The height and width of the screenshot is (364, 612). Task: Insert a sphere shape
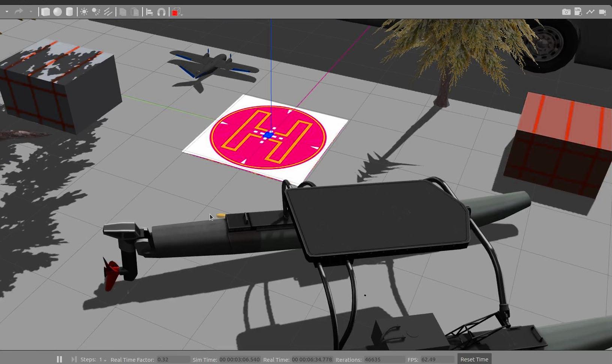(x=57, y=12)
